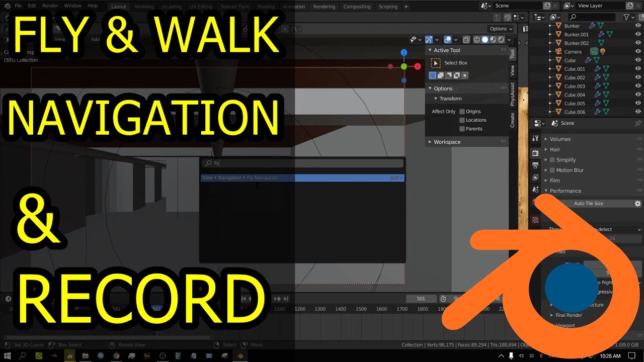Screen dimensions: 644x362
Task: Hide Cube.003 in outliner
Action: click(x=638, y=86)
